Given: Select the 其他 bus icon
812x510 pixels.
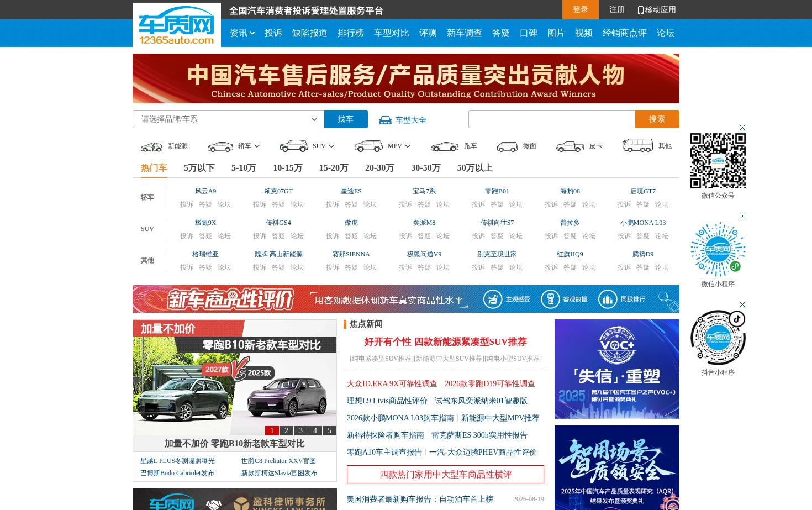Looking at the screenshot, I should click(x=637, y=145).
